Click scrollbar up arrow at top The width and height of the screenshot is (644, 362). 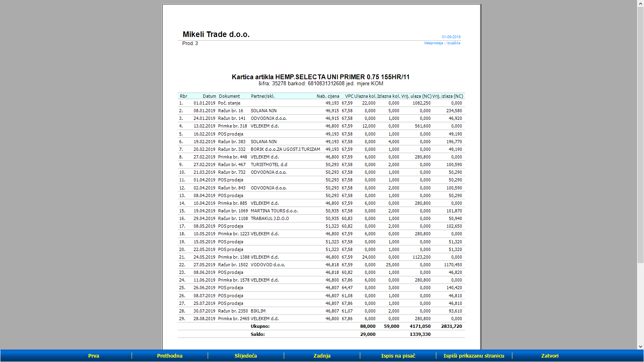640,3
